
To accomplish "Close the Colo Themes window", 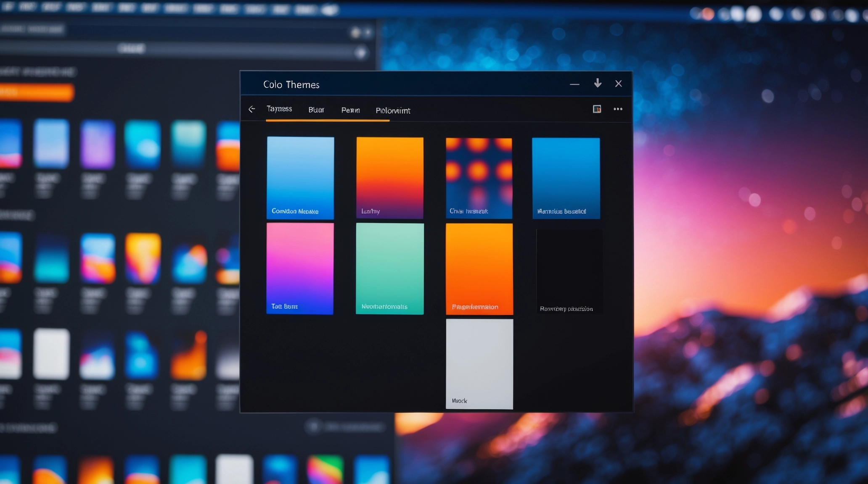I will coord(618,84).
